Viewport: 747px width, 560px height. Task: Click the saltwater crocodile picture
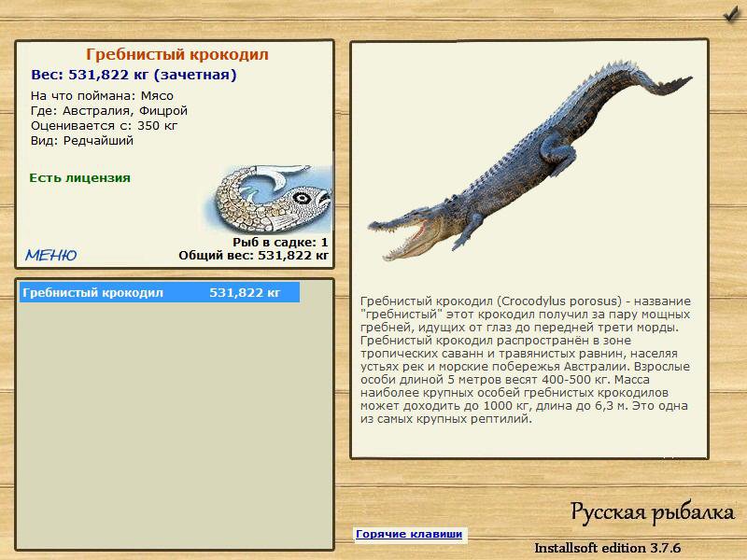click(529, 160)
